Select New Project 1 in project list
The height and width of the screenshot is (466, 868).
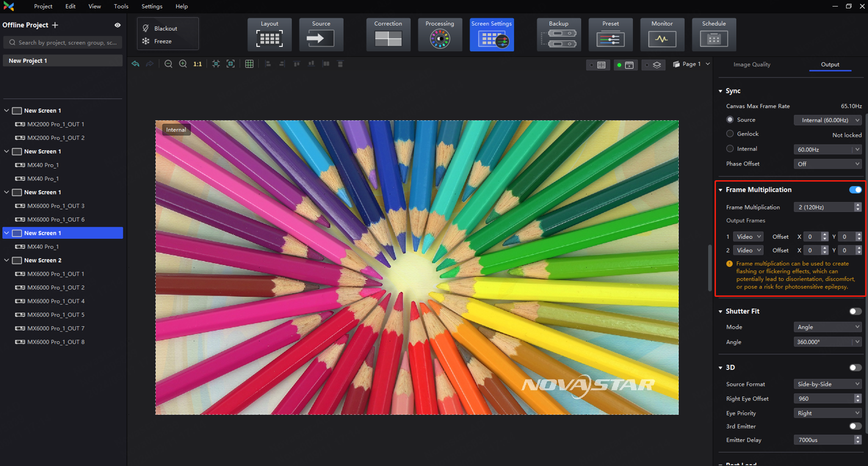click(x=63, y=61)
